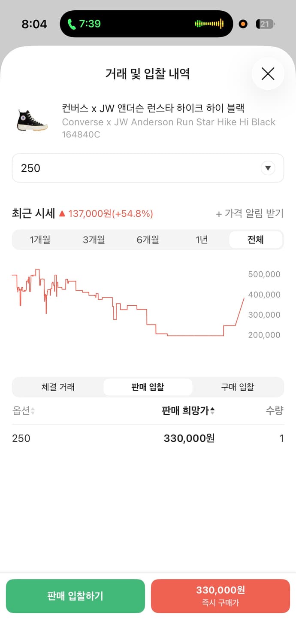Viewport: 296px width, 644px height.
Task: Click the price alert bell option 가격 알림 받기
Action: click(250, 213)
